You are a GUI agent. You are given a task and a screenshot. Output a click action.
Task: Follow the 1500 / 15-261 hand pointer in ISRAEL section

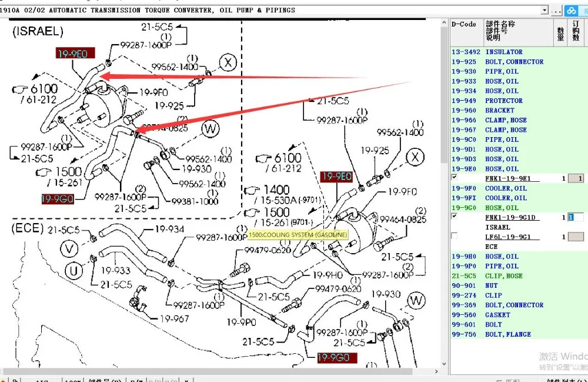[44, 172]
